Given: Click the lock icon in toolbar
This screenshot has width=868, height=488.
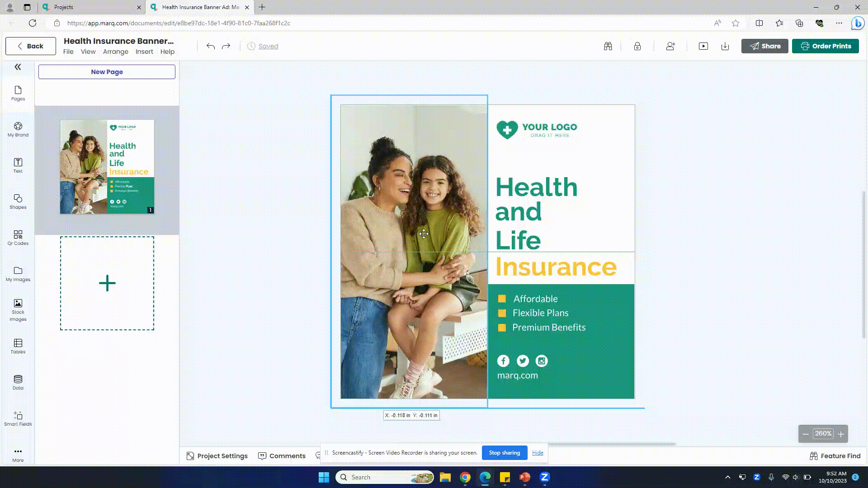Looking at the screenshot, I should 637,46.
